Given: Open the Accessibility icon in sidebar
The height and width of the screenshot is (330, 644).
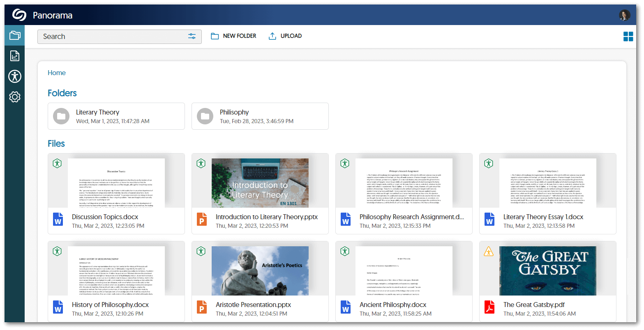Looking at the screenshot, I should point(15,76).
